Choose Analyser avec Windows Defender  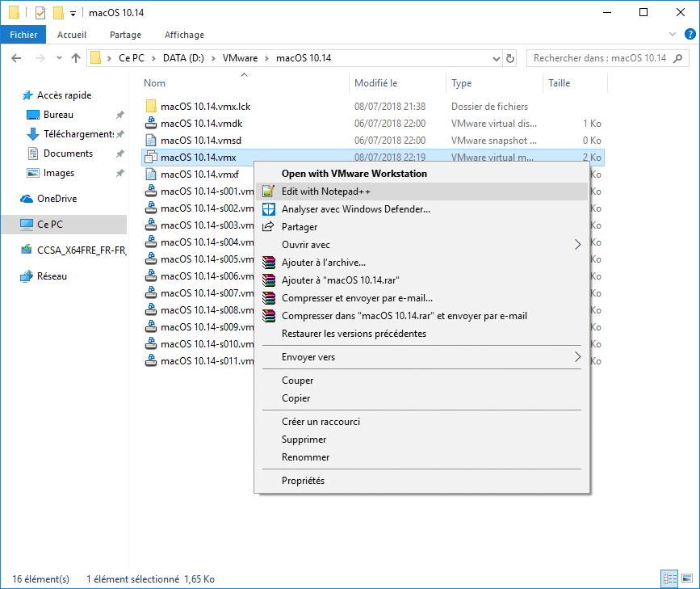[422, 209]
